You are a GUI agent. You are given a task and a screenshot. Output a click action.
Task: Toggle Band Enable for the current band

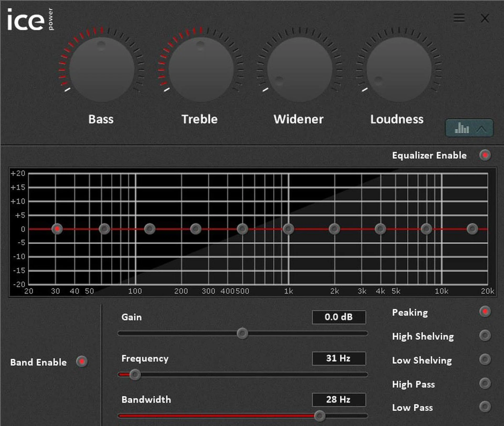82,361
